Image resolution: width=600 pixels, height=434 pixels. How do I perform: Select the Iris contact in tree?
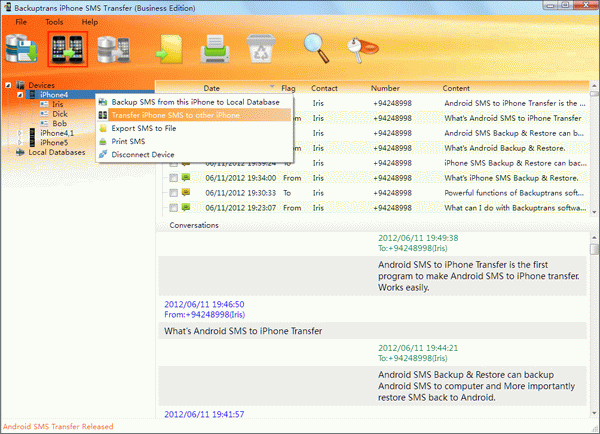tap(58, 104)
